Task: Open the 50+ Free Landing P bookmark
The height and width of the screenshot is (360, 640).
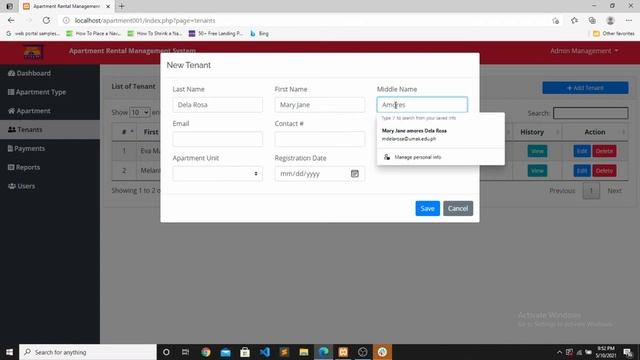Action: [x=216, y=33]
